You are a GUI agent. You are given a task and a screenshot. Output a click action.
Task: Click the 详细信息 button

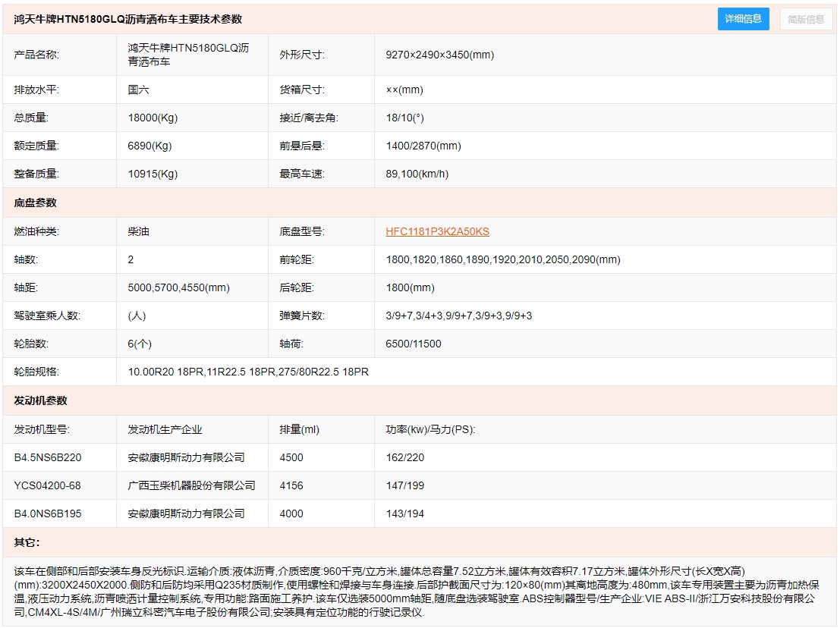[743, 19]
